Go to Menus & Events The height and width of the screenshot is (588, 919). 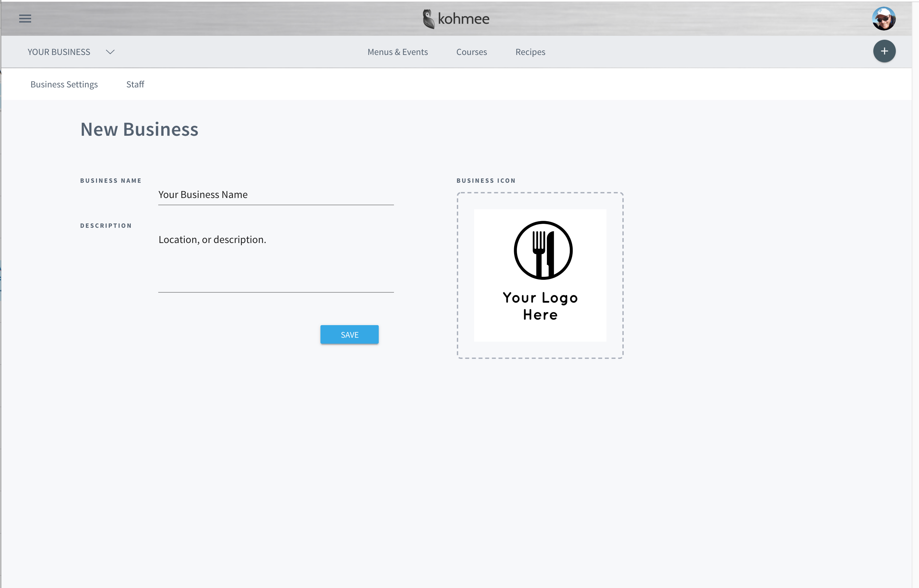coord(398,52)
